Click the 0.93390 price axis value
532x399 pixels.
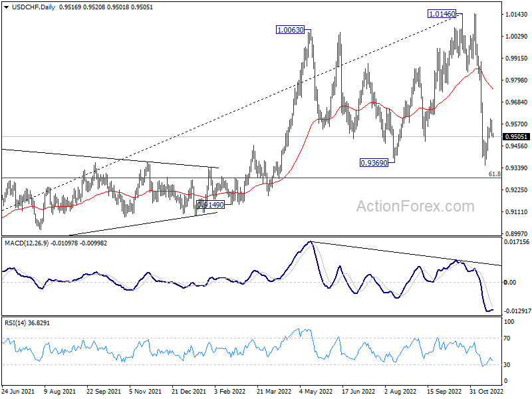point(517,168)
